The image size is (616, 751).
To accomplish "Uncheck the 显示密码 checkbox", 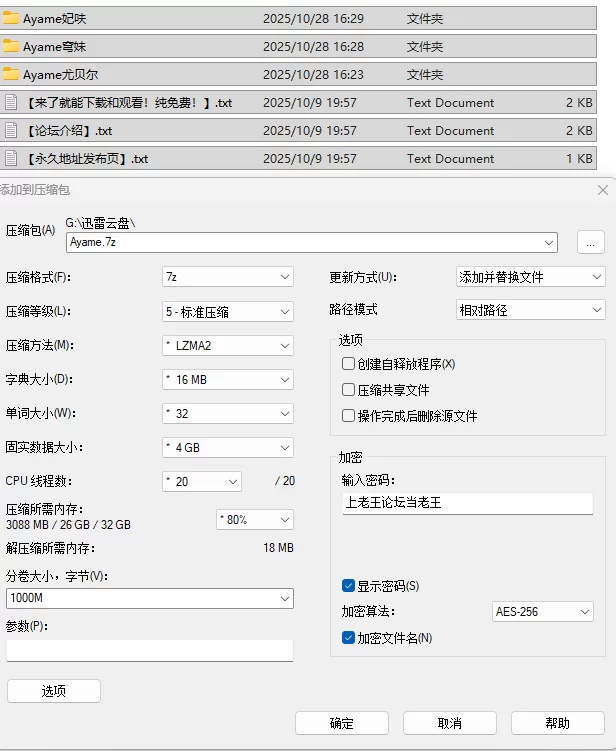I will point(349,586).
